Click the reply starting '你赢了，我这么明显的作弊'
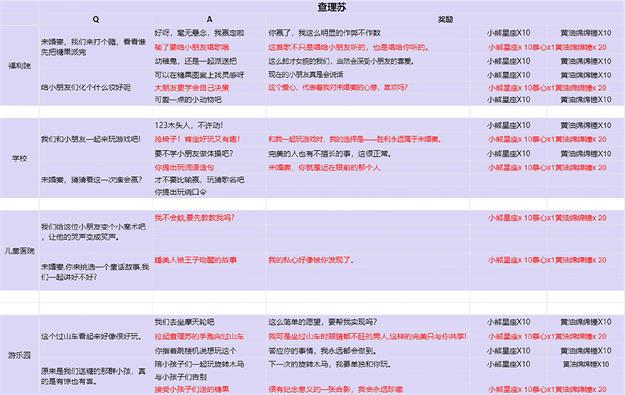This screenshot has height=395, width=625. (x=324, y=33)
